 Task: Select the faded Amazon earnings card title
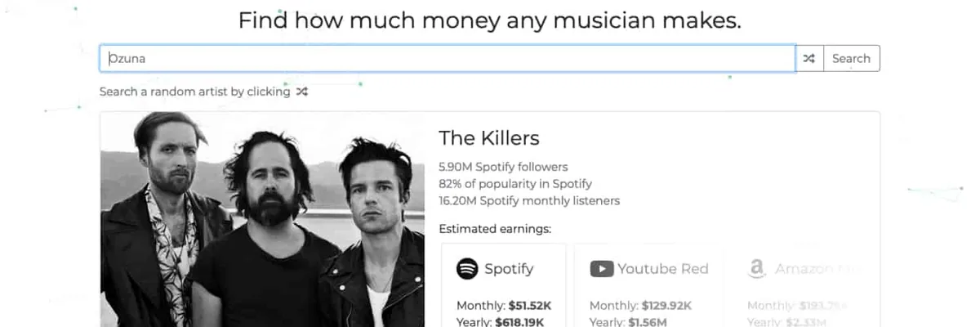coord(813,268)
